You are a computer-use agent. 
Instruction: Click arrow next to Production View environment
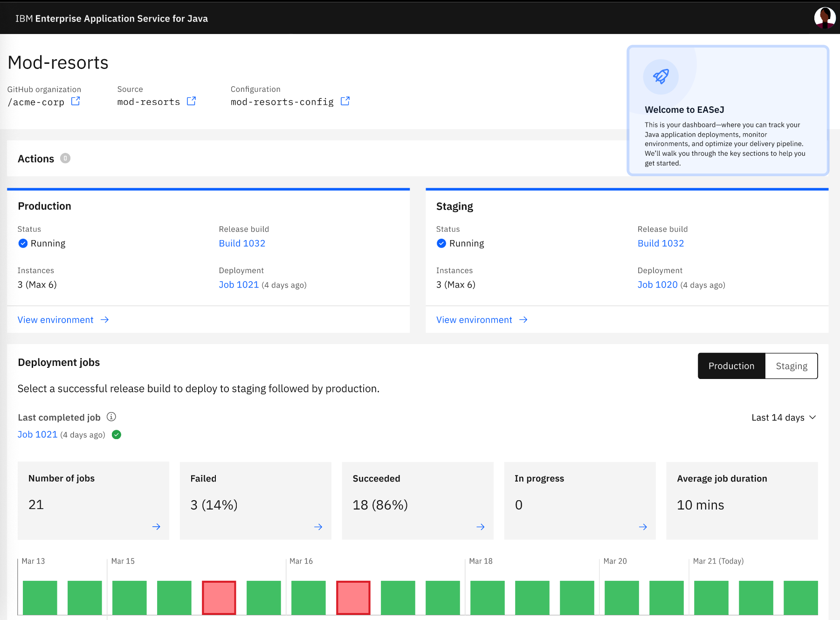click(x=105, y=320)
